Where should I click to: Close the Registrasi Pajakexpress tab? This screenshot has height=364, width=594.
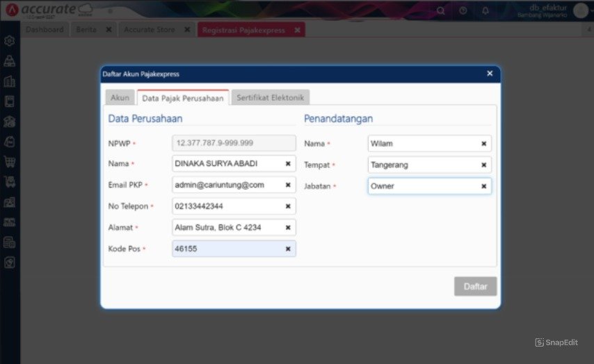coord(298,30)
